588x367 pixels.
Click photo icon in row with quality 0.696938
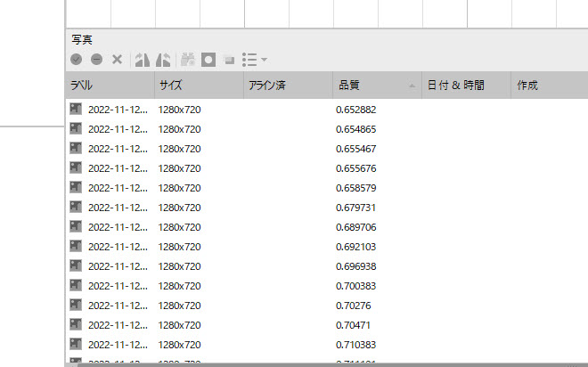pyautogui.click(x=76, y=265)
